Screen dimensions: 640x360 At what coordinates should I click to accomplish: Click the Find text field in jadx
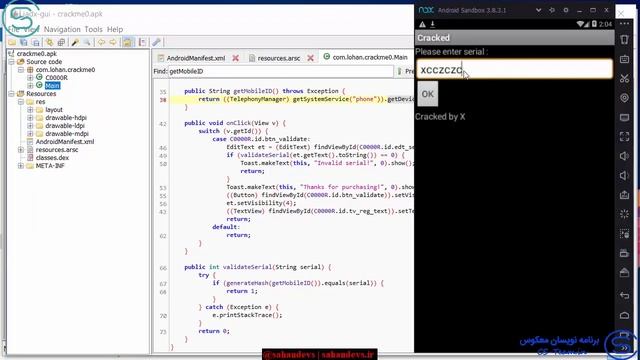pyautogui.click(x=281, y=71)
